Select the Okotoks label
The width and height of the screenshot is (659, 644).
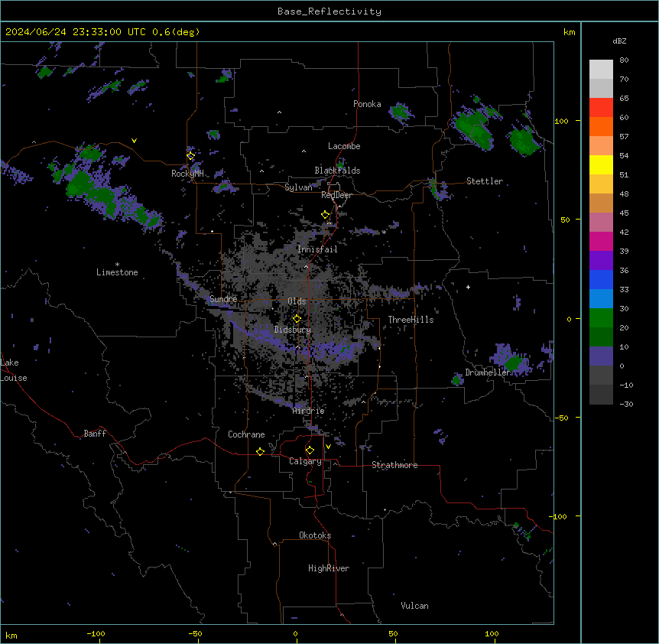315,535
